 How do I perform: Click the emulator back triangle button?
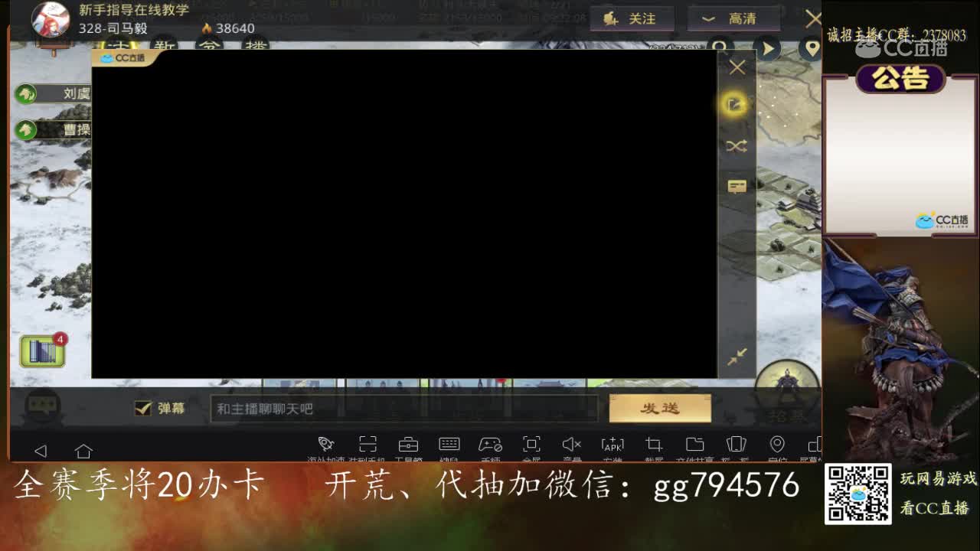41,451
